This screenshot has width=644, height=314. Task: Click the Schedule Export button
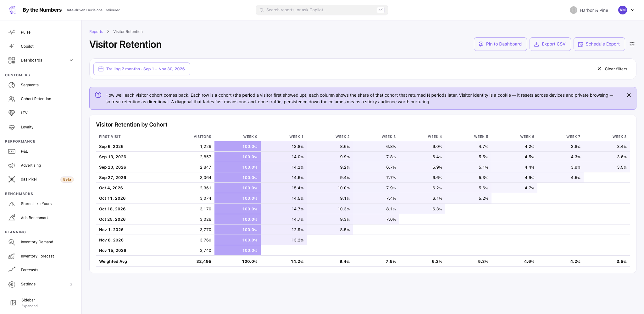(x=599, y=44)
